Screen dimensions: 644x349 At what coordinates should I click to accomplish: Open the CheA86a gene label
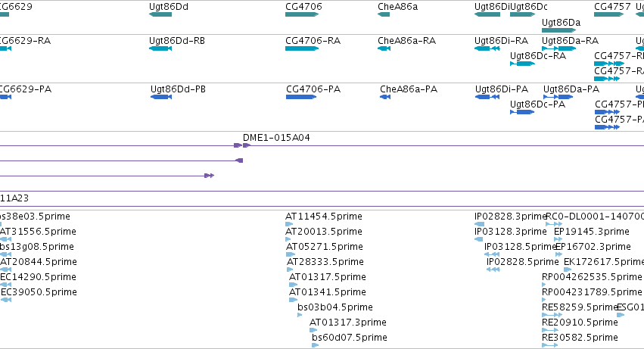(x=397, y=7)
